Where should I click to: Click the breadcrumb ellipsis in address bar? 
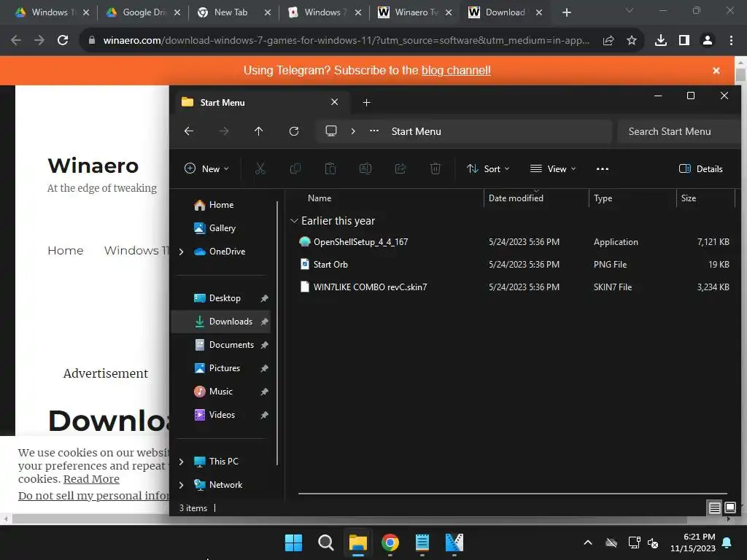pyautogui.click(x=374, y=131)
